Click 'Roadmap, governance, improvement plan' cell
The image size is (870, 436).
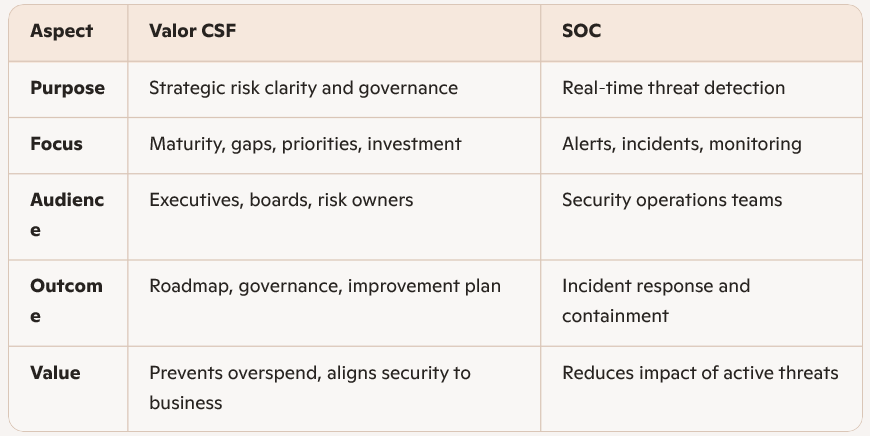[x=325, y=286]
